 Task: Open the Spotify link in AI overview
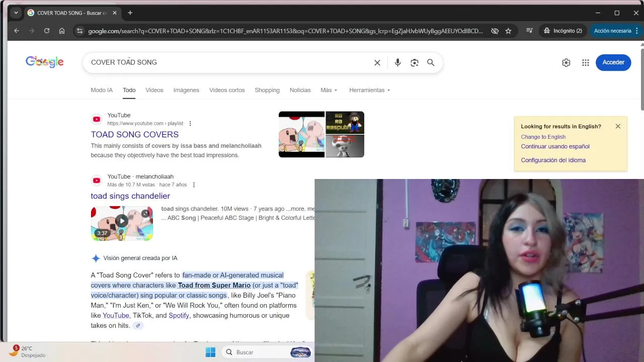[179, 315]
